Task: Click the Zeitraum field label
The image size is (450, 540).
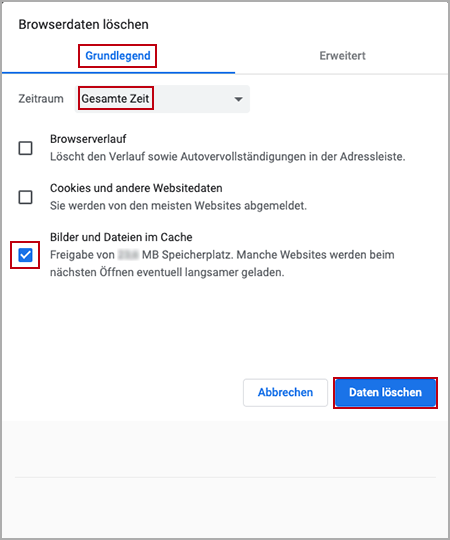Action: click(41, 99)
